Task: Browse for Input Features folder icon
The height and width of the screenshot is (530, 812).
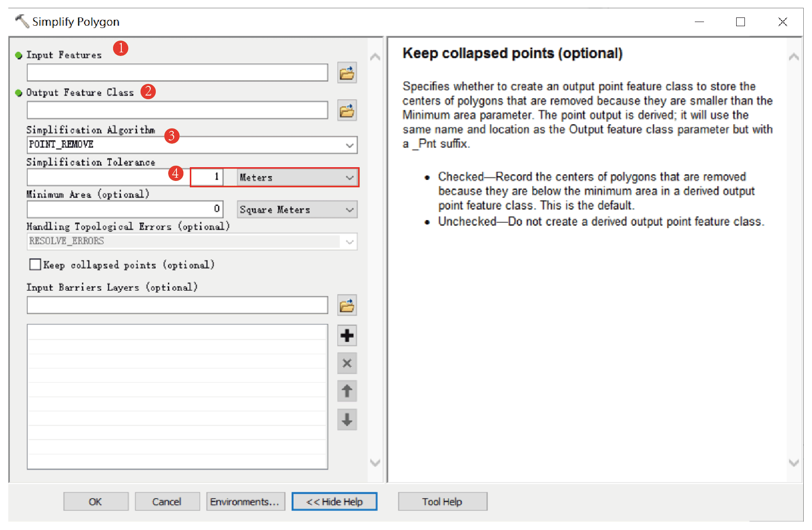Action: [346, 73]
